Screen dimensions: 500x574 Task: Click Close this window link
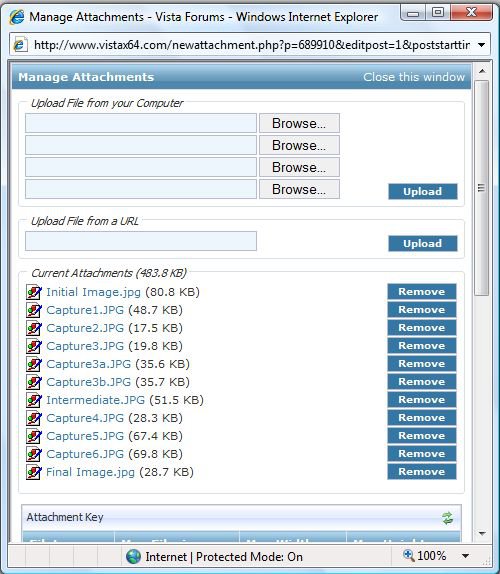click(x=414, y=77)
